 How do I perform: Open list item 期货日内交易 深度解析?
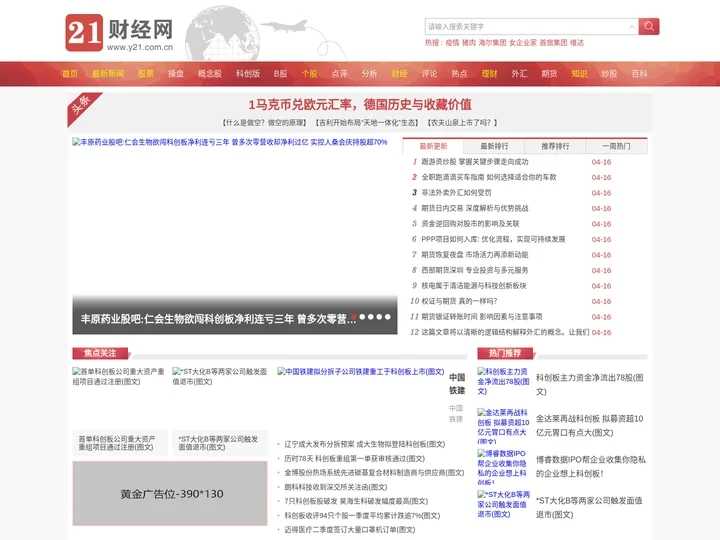475,208
